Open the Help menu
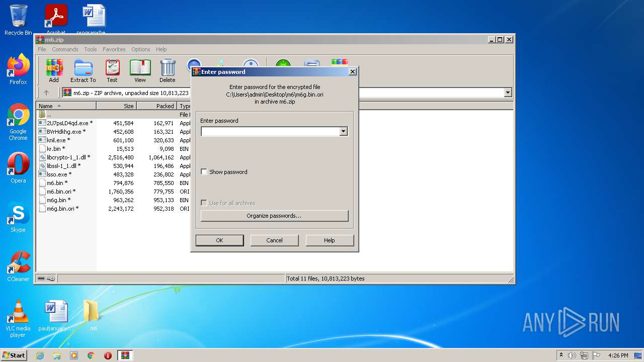Screen dimensions: 644x362 point(161,49)
